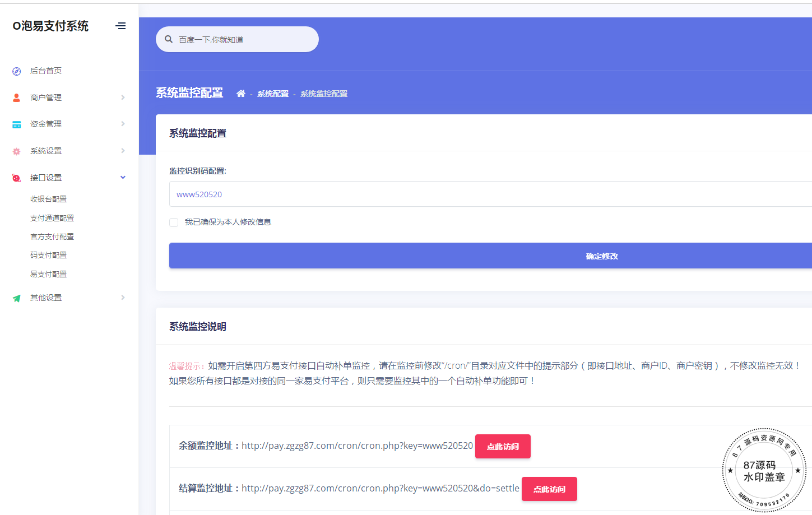812x515 pixels.
Task: Click the compass icon beside 后台首页
Action: click(17, 71)
